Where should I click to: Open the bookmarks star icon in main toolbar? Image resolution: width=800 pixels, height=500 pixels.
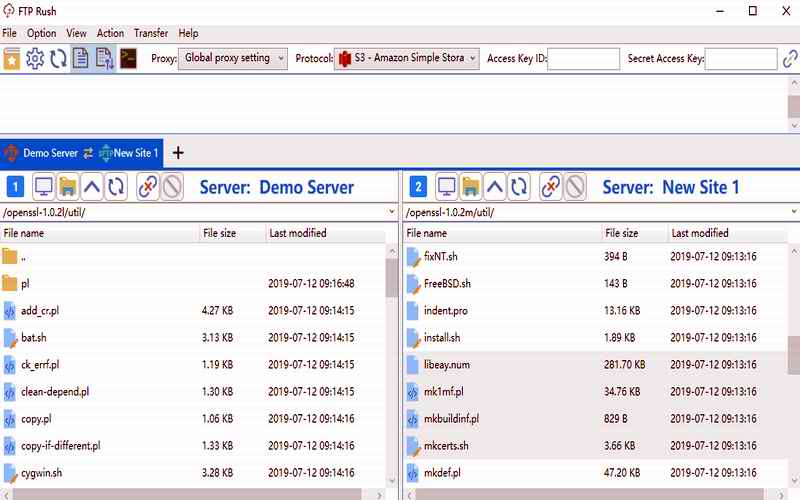(x=12, y=59)
